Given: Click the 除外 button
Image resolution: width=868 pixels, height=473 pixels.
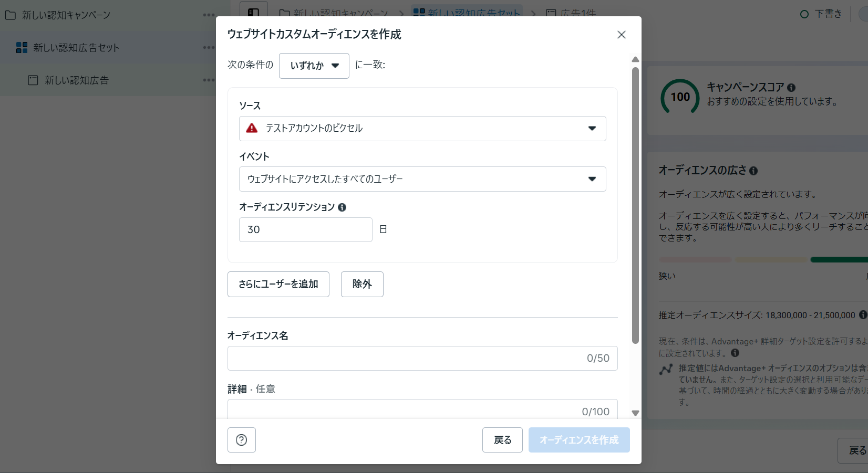Looking at the screenshot, I should point(362,284).
